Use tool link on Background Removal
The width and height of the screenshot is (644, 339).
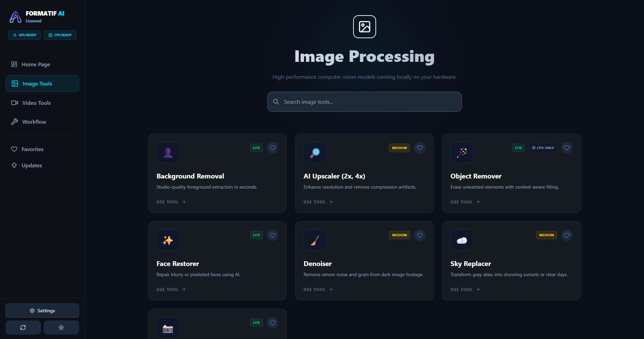click(x=171, y=202)
